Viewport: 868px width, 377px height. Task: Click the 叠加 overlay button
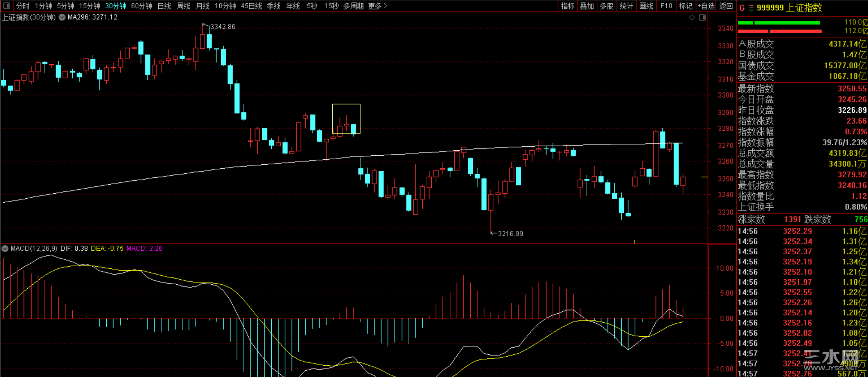[x=587, y=6]
